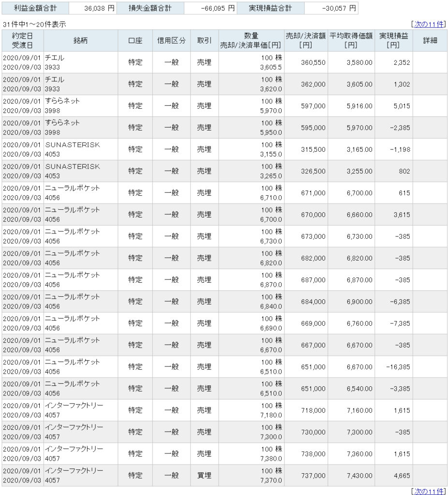The width and height of the screenshot is (448, 495).
Task: Select the 信用区分 column header
Action: 172,41
